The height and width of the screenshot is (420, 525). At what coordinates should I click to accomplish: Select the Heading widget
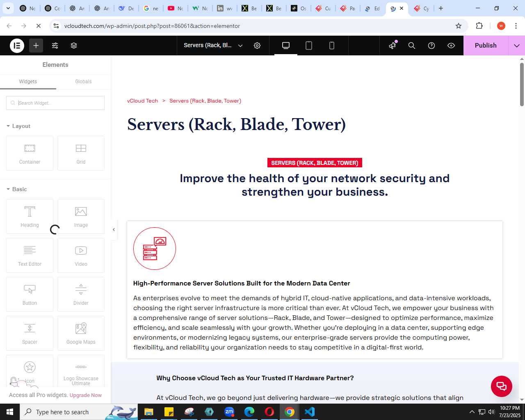[x=30, y=216]
